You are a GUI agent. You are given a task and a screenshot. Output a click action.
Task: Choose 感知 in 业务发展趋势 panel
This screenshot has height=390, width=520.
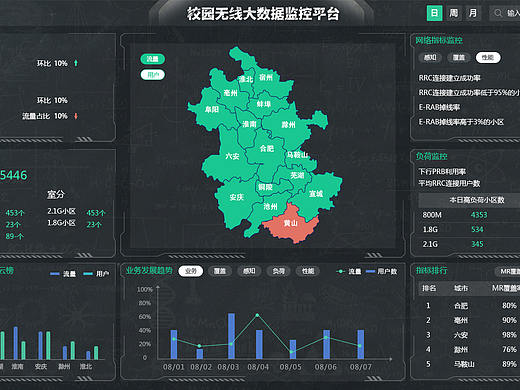[249, 271]
